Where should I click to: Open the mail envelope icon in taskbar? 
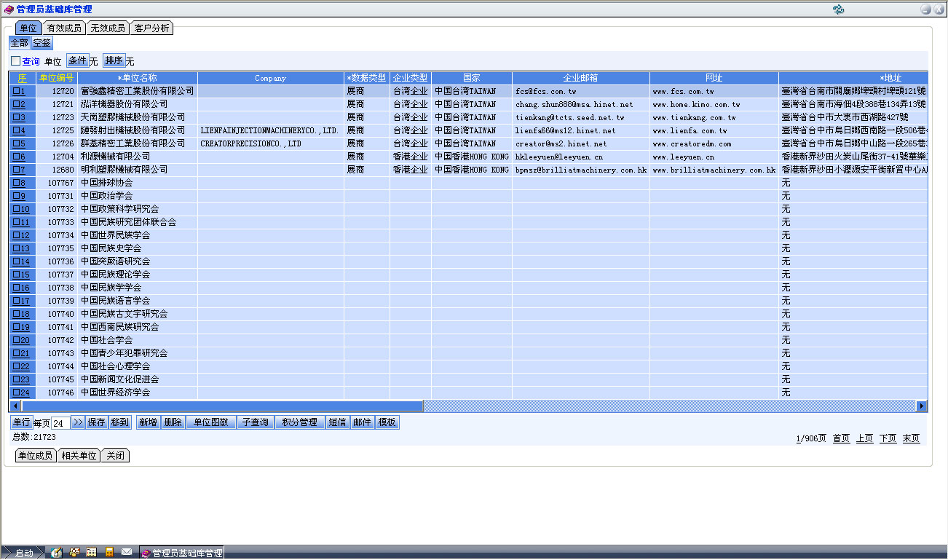[x=127, y=553]
